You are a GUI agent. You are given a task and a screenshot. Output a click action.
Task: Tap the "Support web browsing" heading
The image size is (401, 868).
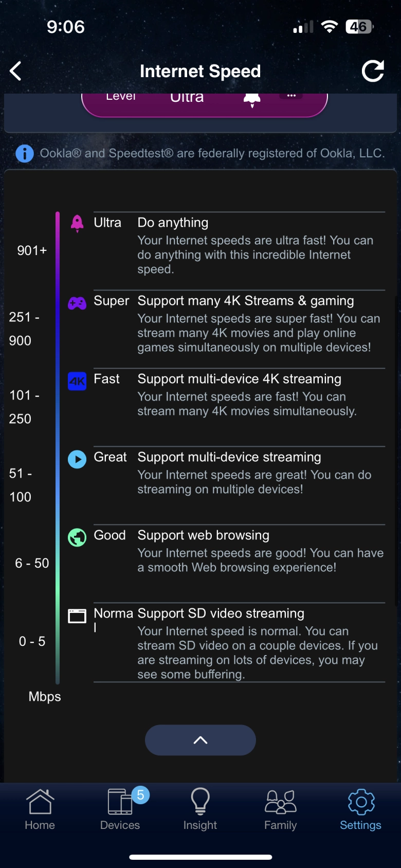(203, 535)
